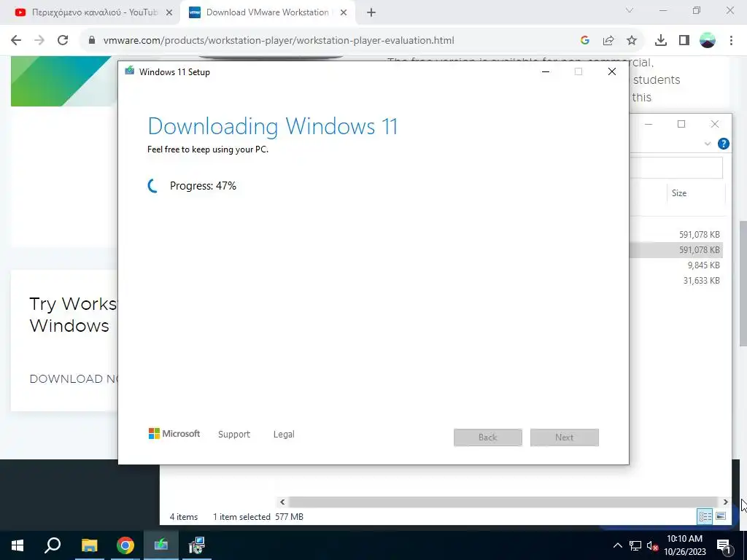This screenshot has width=747, height=560.
Task: Open Google icon in address bar
Action: [x=585, y=41]
